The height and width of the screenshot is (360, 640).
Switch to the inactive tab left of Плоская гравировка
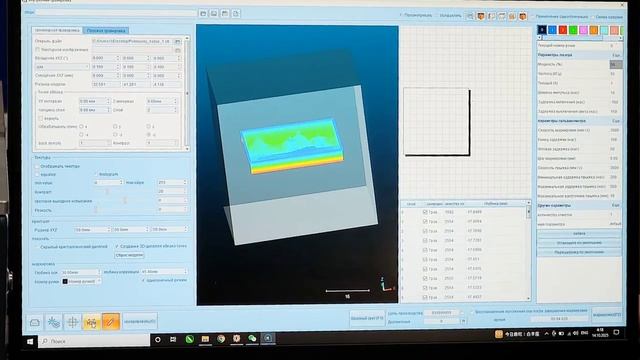57,30
